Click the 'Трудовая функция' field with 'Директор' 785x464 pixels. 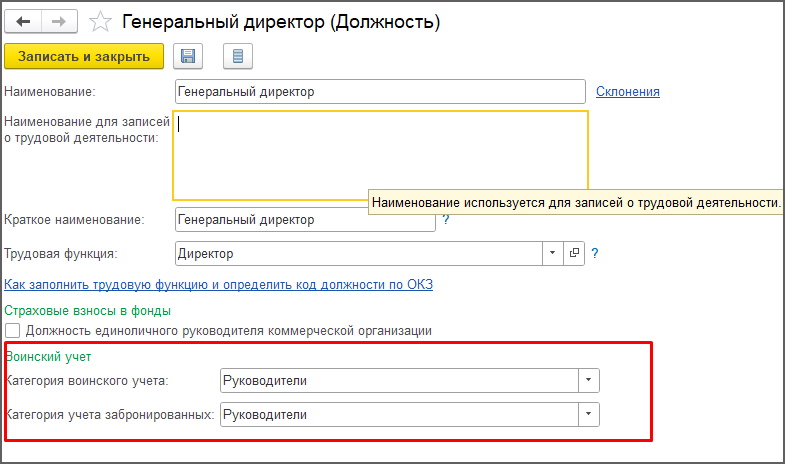click(358, 254)
